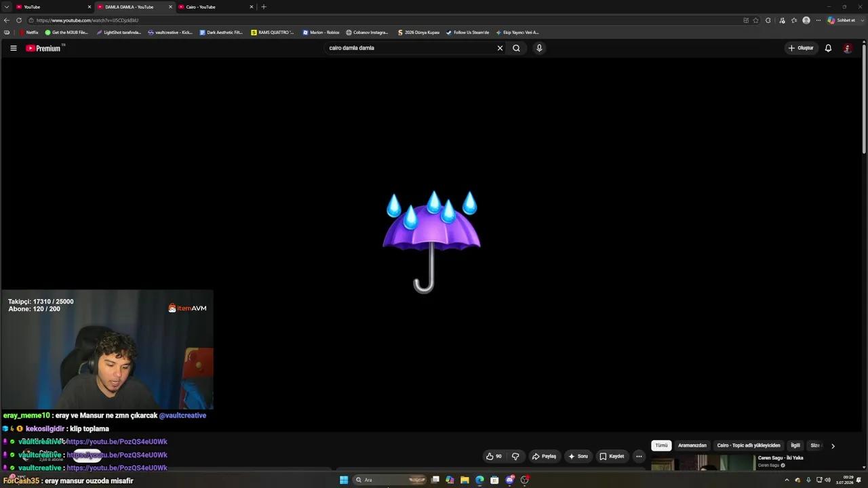Open the browser settings ellipsis menu

click(x=818, y=20)
